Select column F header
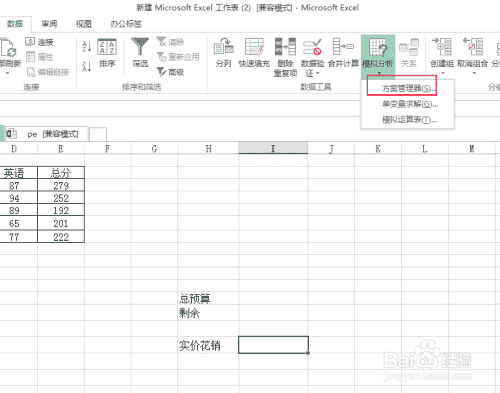The image size is (500, 393). pyautogui.click(x=107, y=148)
